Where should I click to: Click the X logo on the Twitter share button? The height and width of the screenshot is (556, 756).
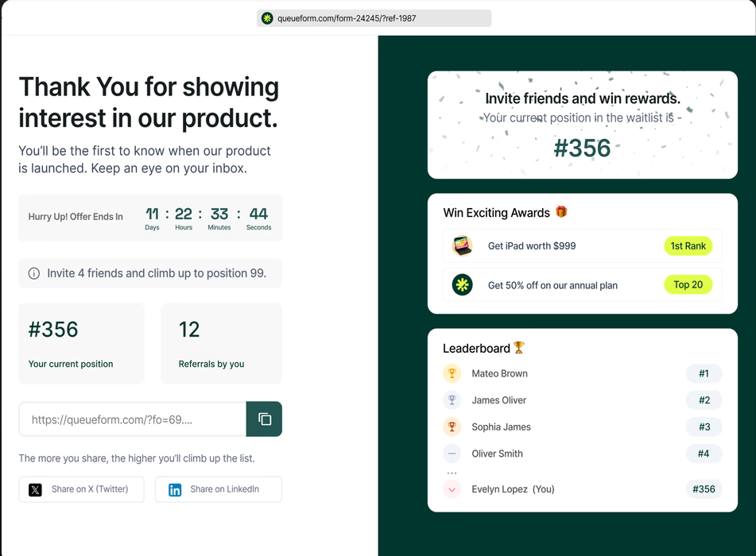pyautogui.click(x=36, y=490)
